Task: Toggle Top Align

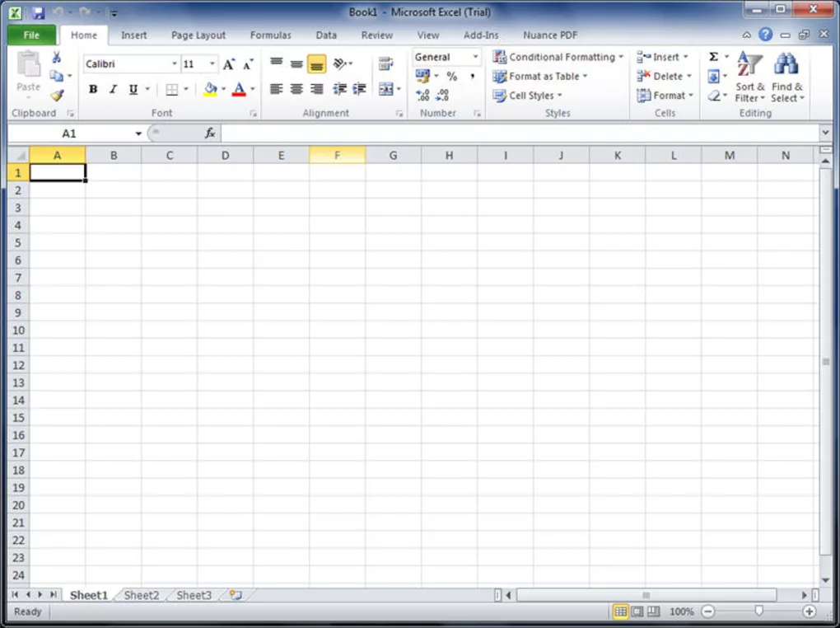Action: point(277,63)
